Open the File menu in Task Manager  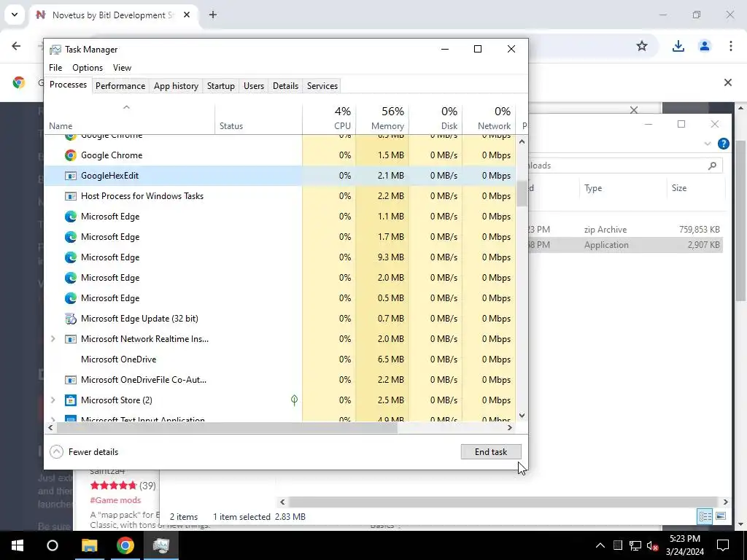tap(55, 68)
